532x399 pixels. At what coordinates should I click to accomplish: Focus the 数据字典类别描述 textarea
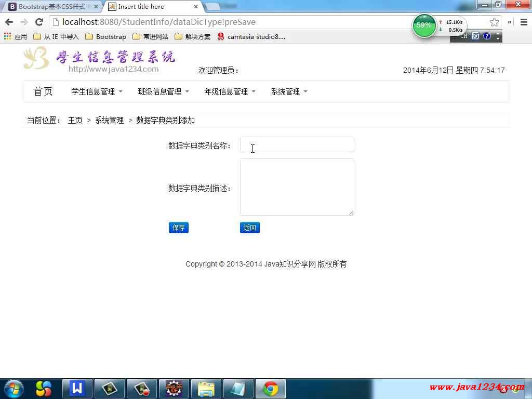pyautogui.click(x=297, y=187)
